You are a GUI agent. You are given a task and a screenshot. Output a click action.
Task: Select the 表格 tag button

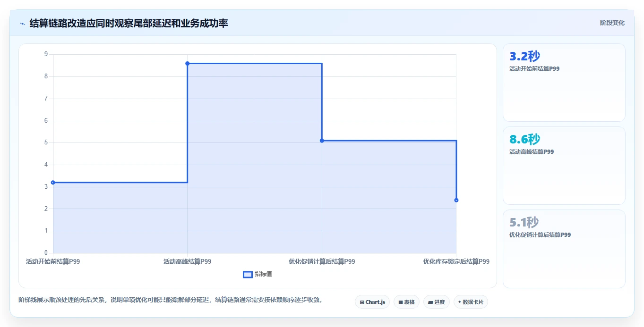click(406, 302)
